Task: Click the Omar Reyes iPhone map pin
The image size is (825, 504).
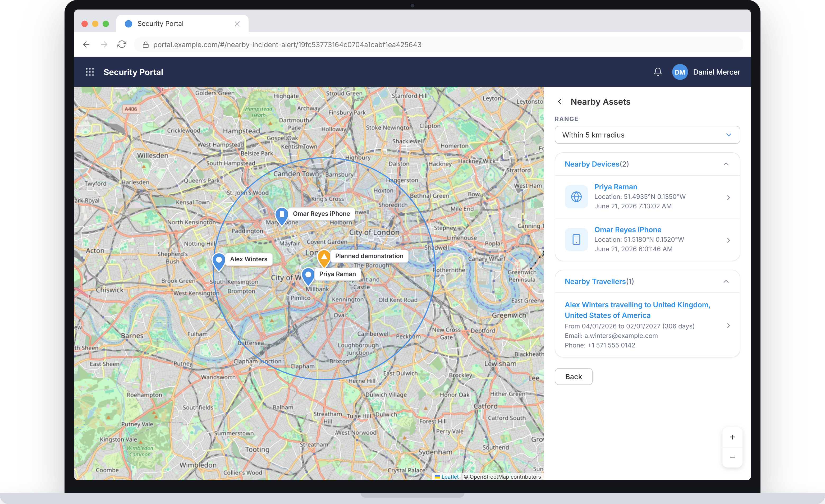Action: coord(282,216)
